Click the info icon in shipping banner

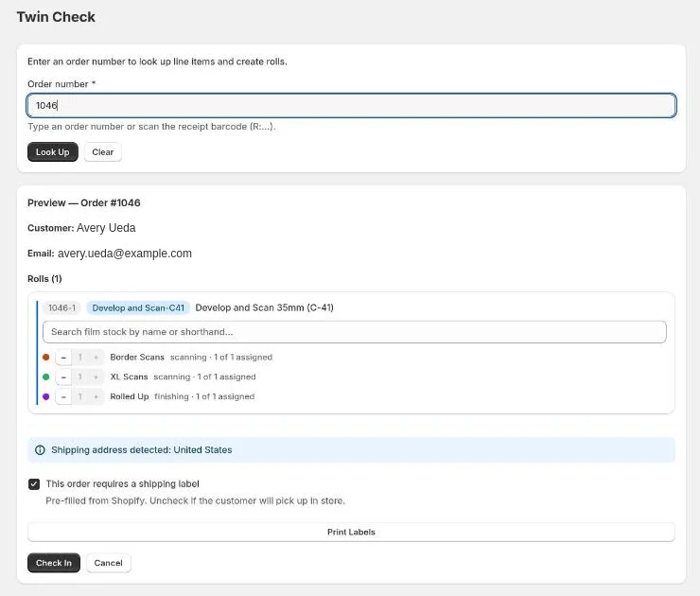[x=40, y=450]
